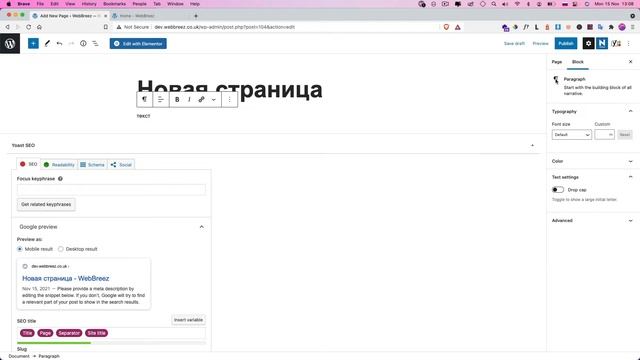Switch to the Home - WebBreez browser tab
The height and width of the screenshot is (360, 640).
tap(137, 16)
